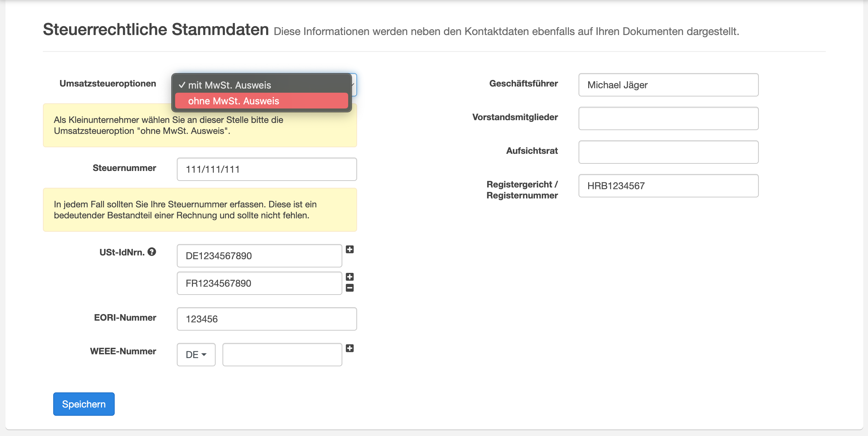The height and width of the screenshot is (436, 868).
Task: Click the 'Steuerrechtliche Stammdaten' heading
Action: pyautogui.click(x=156, y=30)
